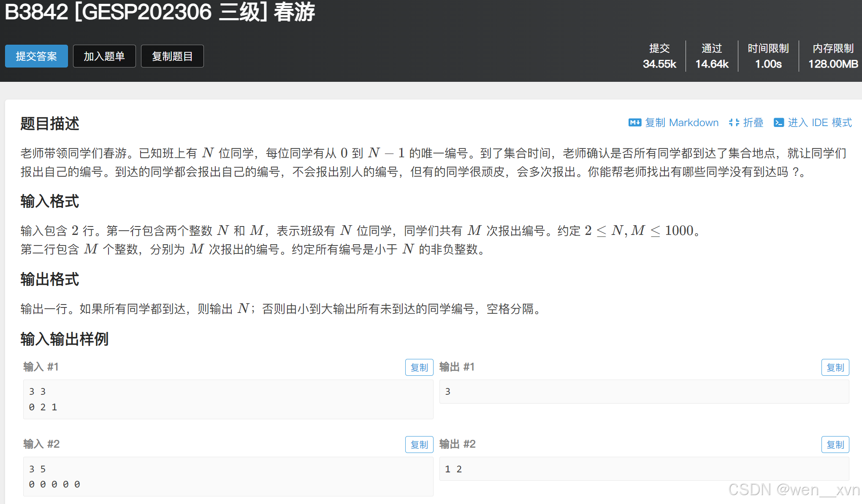Enter IDE mode via the 进入 IDE 模式 link
Viewport: 862px width, 504px height.
coord(819,123)
